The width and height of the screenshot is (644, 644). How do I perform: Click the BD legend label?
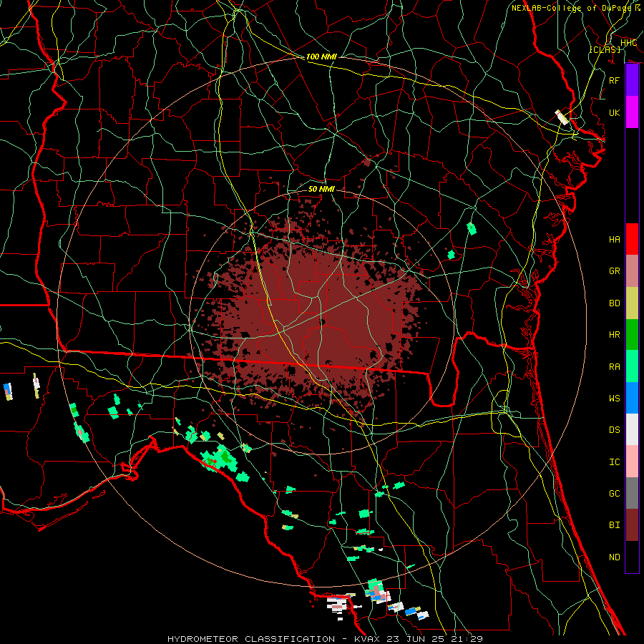614,303
